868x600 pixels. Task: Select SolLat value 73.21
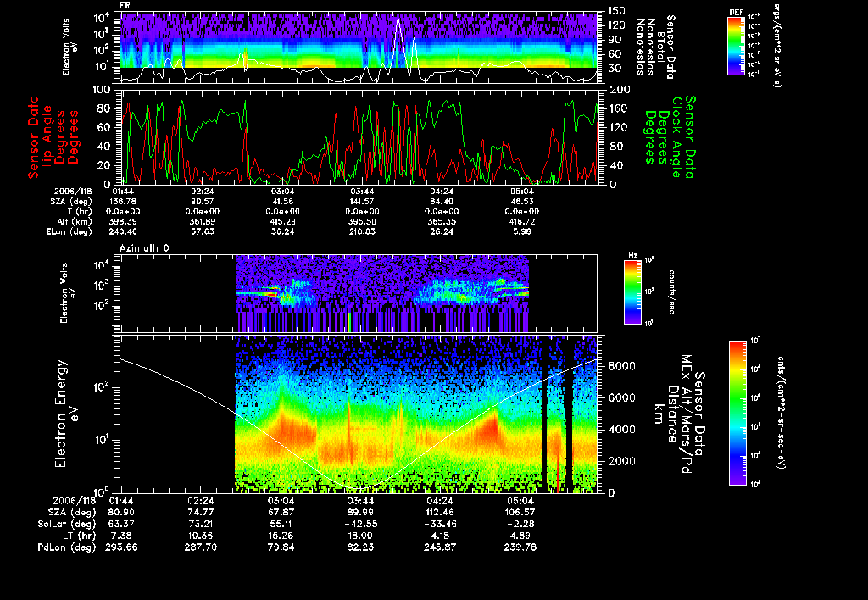click(x=202, y=524)
